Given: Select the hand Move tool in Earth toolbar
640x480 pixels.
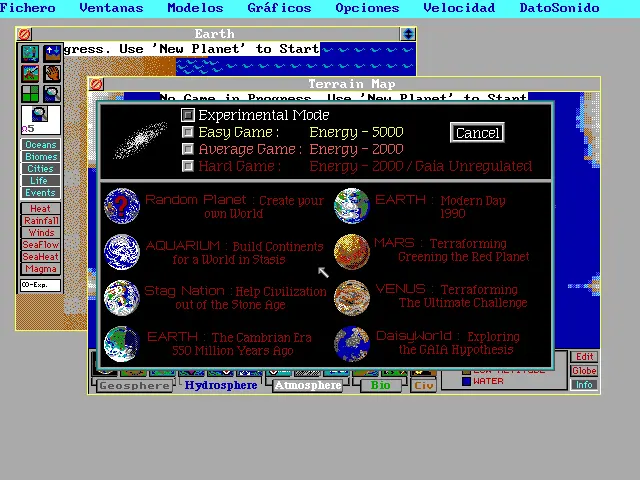Looking at the screenshot, I should (51, 73).
